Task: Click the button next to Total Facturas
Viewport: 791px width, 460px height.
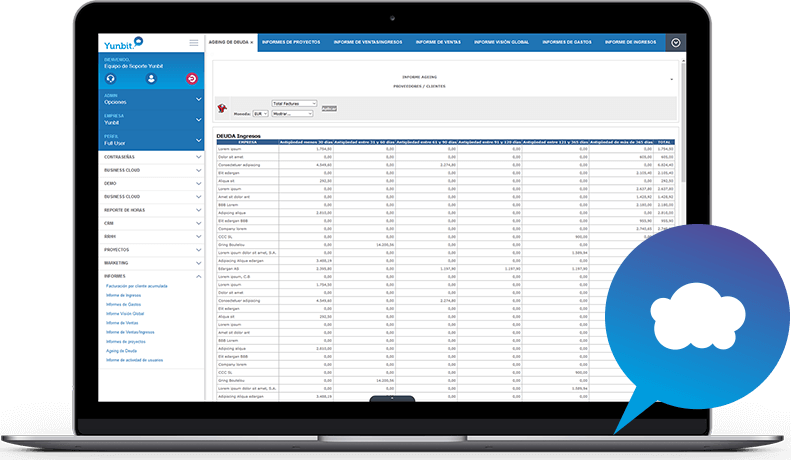Action: coord(329,108)
